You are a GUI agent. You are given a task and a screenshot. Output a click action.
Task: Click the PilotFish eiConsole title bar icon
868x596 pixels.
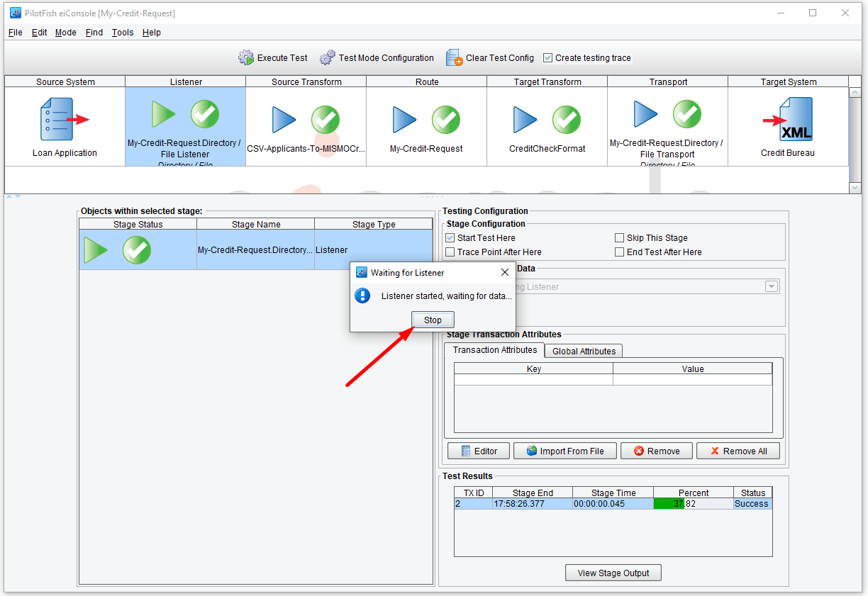pos(16,13)
